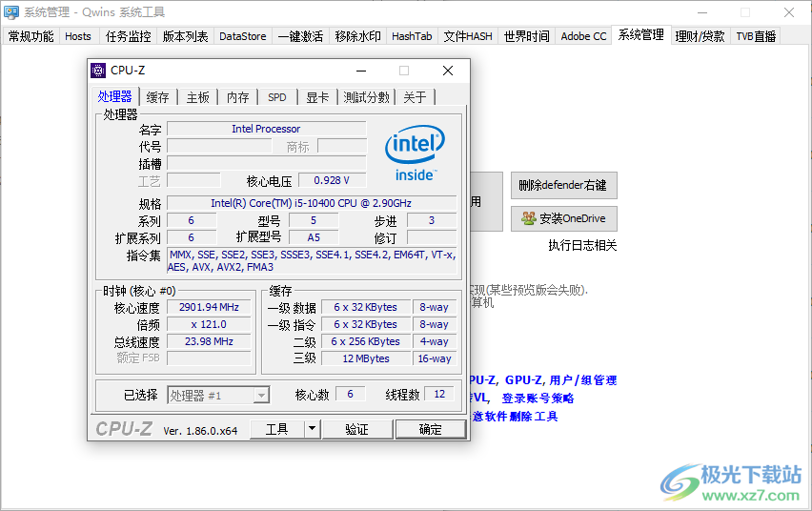This screenshot has width=812, height=511.
Task: Click the CPU-Z title bar app icon
Action: [x=98, y=71]
